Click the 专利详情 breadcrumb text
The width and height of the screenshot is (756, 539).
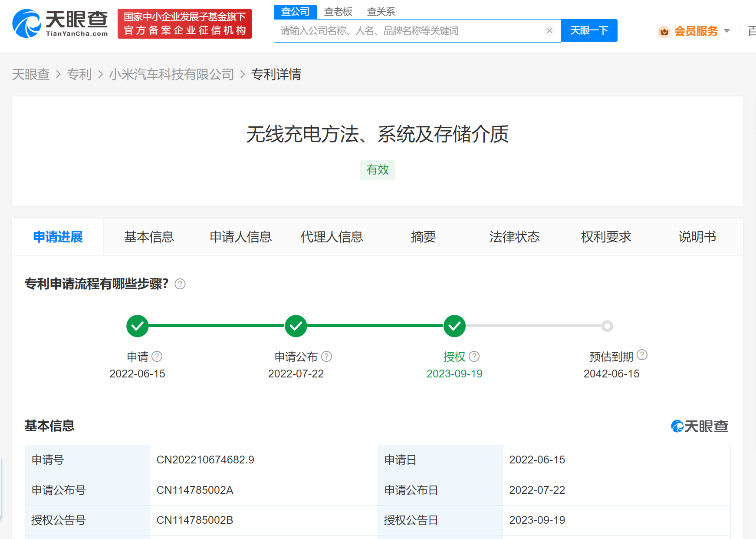(x=276, y=74)
